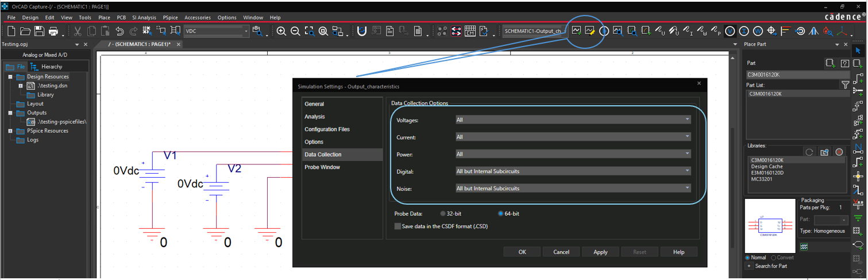This screenshot has height=280, width=868.
Task: Expand the PSpice Resources tree node
Action: (10, 131)
